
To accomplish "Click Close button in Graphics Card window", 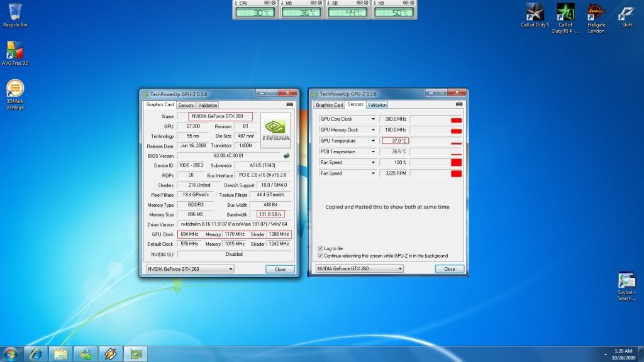I will [280, 269].
